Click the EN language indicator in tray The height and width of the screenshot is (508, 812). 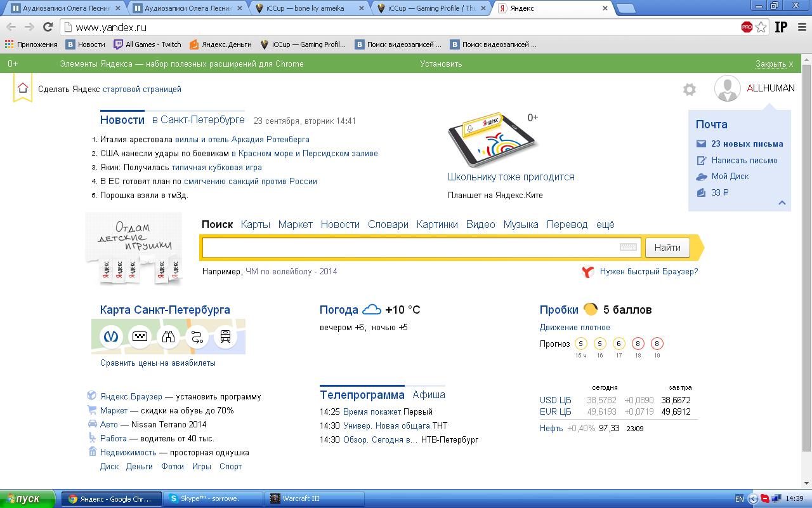click(x=739, y=499)
